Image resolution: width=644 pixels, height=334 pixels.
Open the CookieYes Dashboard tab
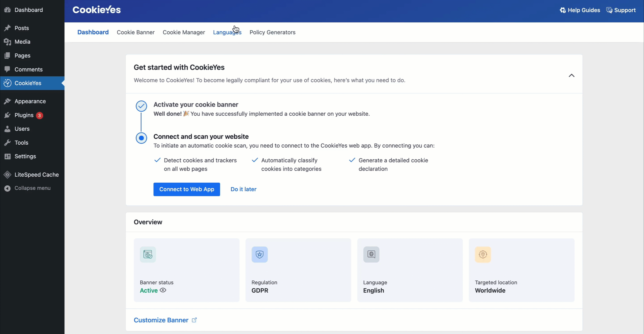point(93,32)
